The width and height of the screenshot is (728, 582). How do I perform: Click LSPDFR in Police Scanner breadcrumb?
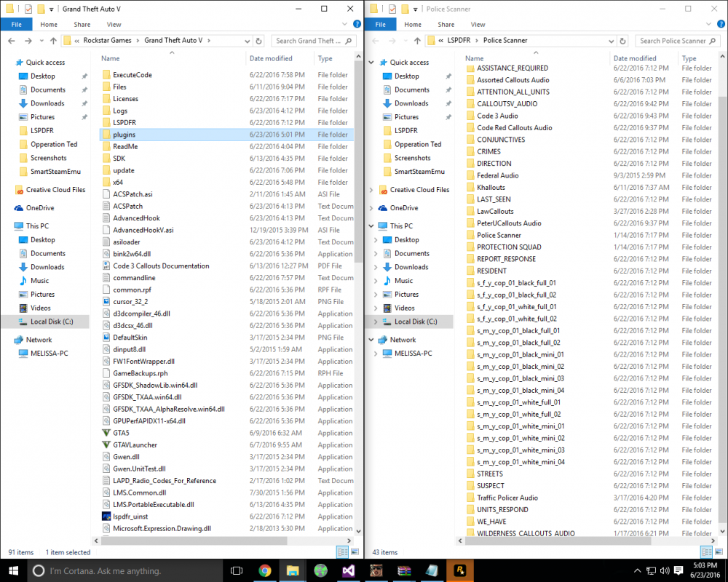459,41
